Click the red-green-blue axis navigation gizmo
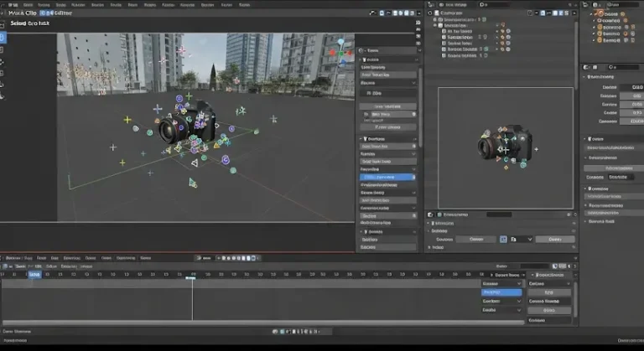This screenshot has height=351, width=644. [x=341, y=53]
